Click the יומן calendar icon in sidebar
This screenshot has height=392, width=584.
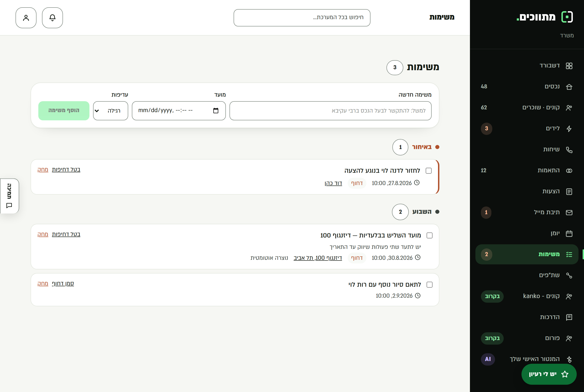click(x=569, y=234)
